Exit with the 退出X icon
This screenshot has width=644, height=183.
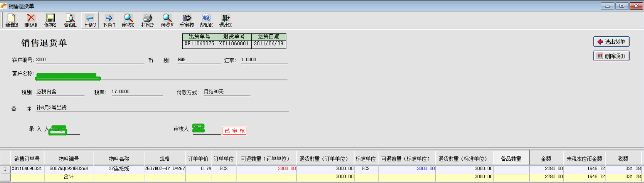[x=225, y=21]
